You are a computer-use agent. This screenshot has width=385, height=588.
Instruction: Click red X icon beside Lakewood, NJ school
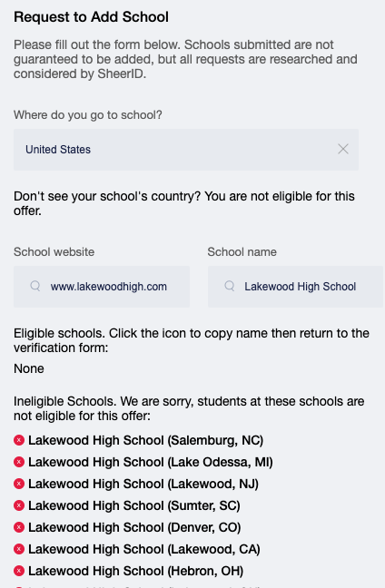pyautogui.click(x=19, y=484)
